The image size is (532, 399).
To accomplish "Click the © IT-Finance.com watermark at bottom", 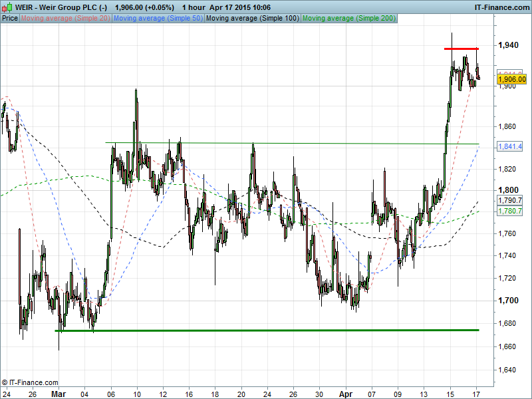I will [31, 382].
